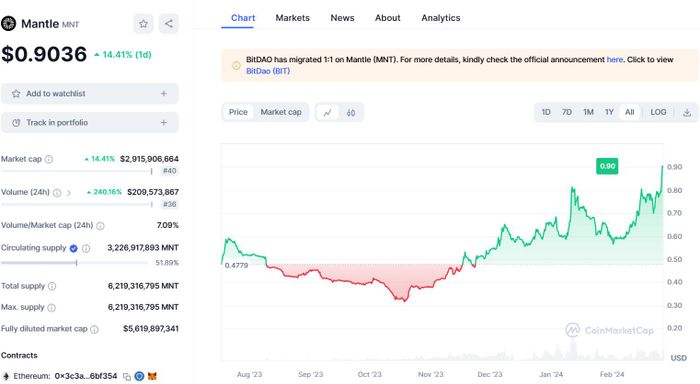Switch to the Analytics tab
The image size is (700, 384).
click(441, 18)
